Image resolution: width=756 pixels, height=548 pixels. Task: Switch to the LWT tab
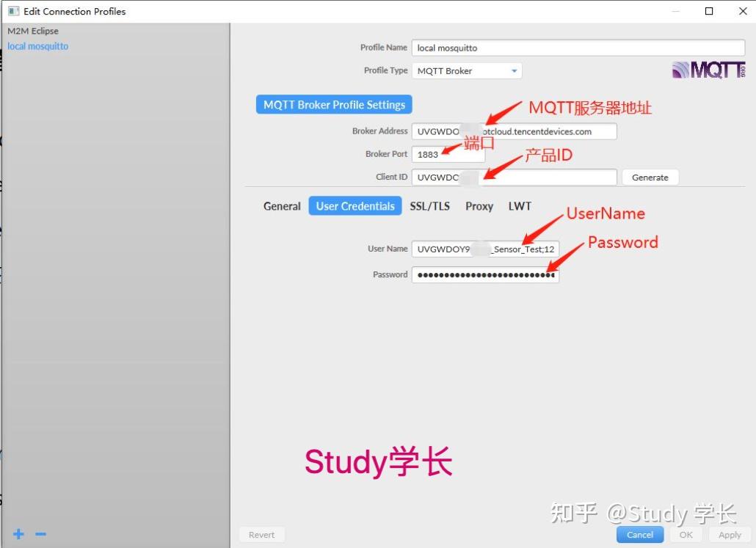pyautogui.click(x=519, y=206)
